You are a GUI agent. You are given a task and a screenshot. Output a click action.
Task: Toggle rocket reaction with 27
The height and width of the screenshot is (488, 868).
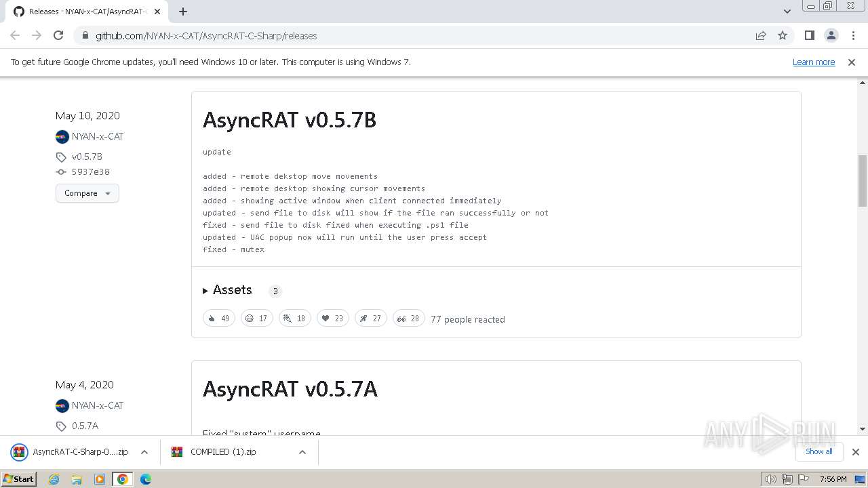click(x=371, y=319)
